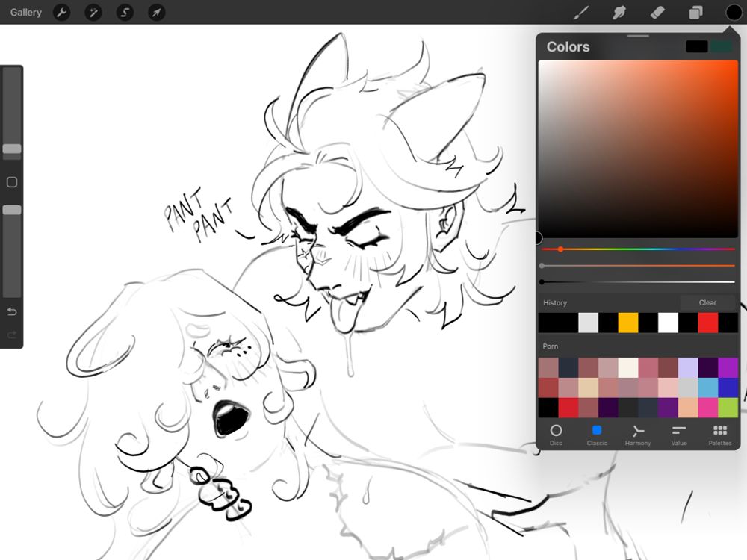Pick the bright purple palette swatch

(728, 367)
